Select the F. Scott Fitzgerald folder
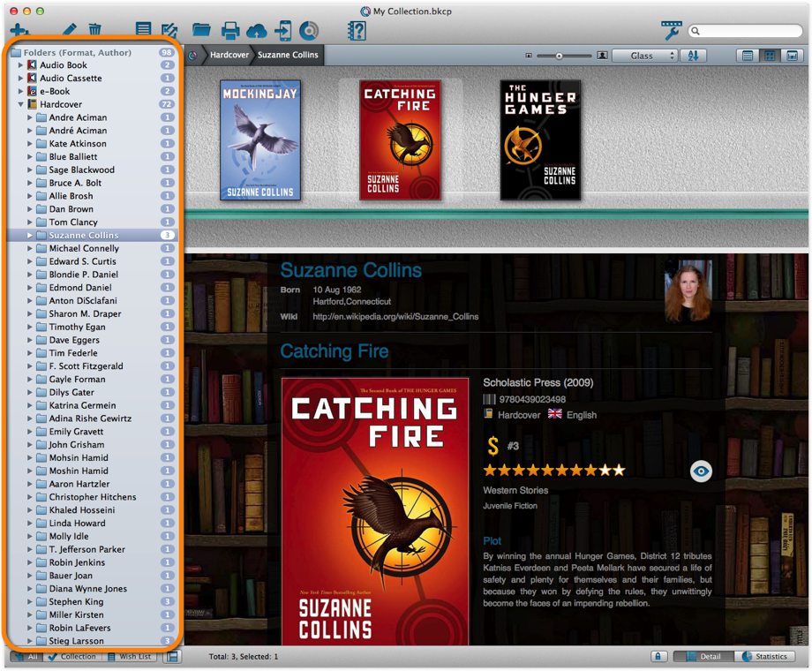 tap(92, 366)
